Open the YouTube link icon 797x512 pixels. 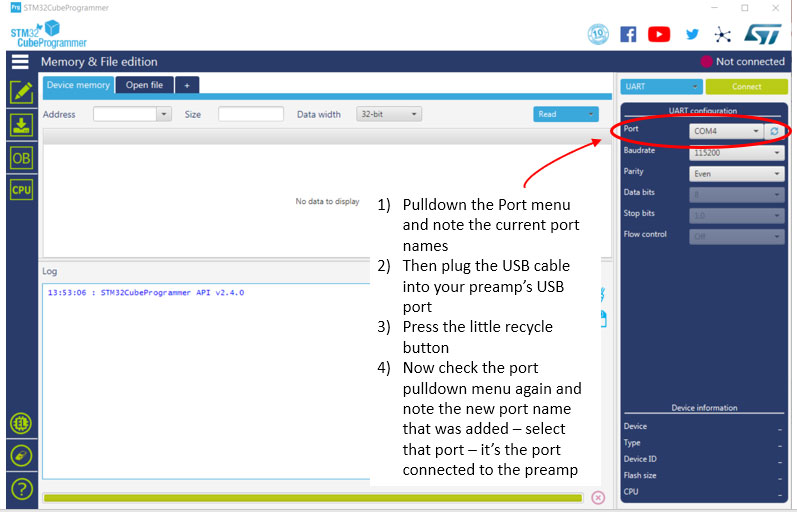coord(659,34)
